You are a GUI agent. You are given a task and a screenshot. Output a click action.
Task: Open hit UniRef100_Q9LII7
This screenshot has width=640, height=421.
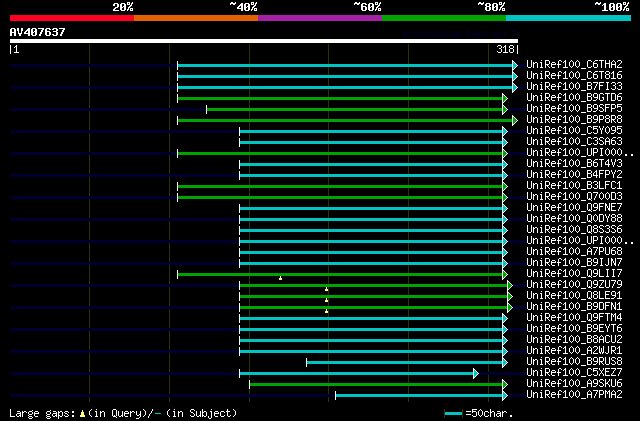tap(574, 274)
